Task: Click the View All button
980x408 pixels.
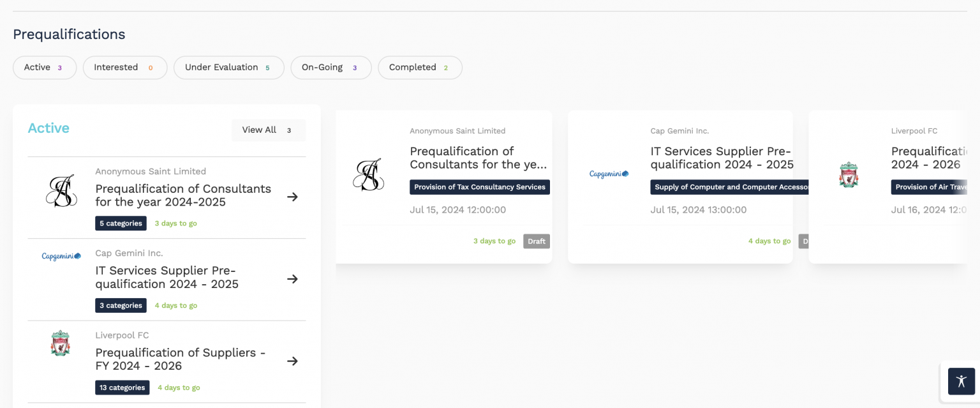Action: pos(268,130)
